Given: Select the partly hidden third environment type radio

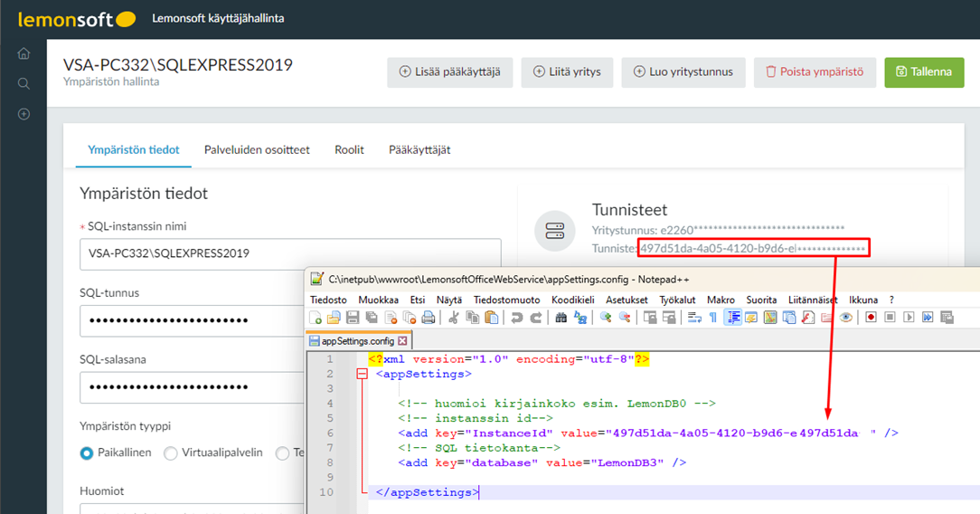Looking at the screenshot, I should [282, 453].
